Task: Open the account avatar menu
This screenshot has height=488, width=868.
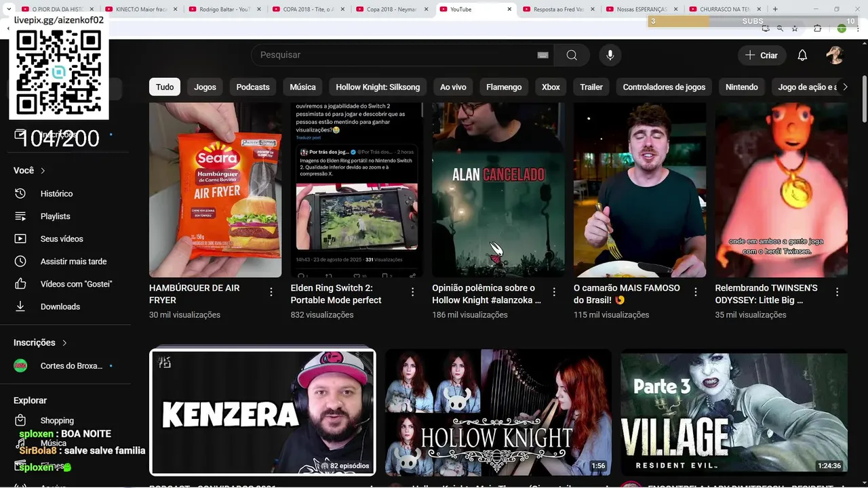Action: coord(835,55)
